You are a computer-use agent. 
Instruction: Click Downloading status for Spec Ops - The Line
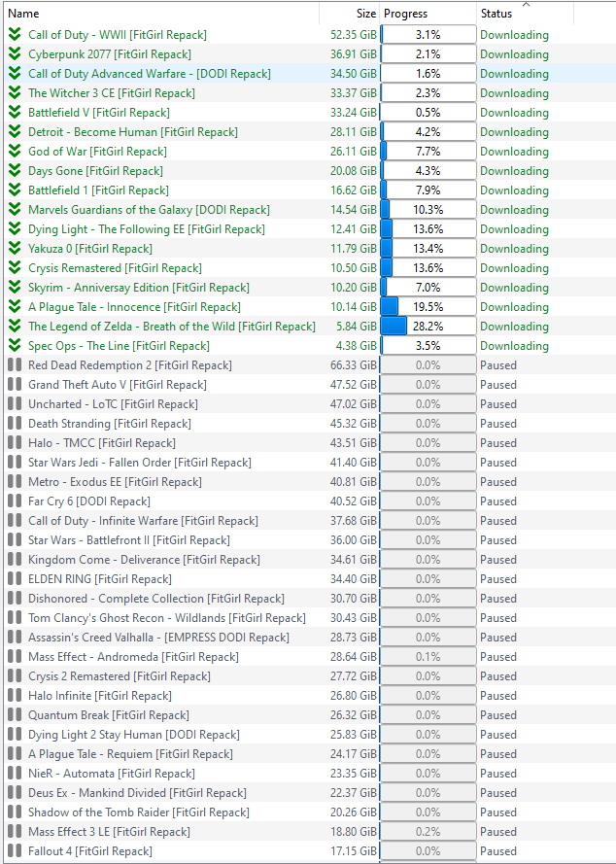click(x=514, y=346)
